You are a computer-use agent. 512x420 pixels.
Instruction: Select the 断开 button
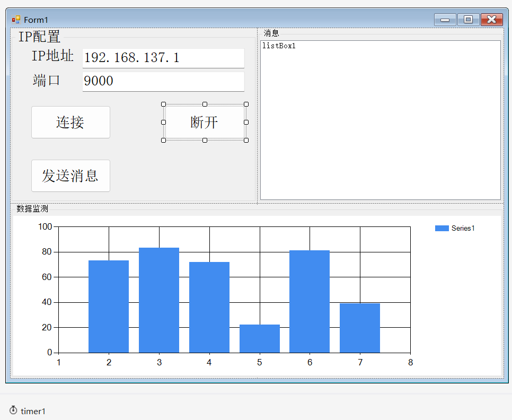pyautogui.click(x=204, y=122)
